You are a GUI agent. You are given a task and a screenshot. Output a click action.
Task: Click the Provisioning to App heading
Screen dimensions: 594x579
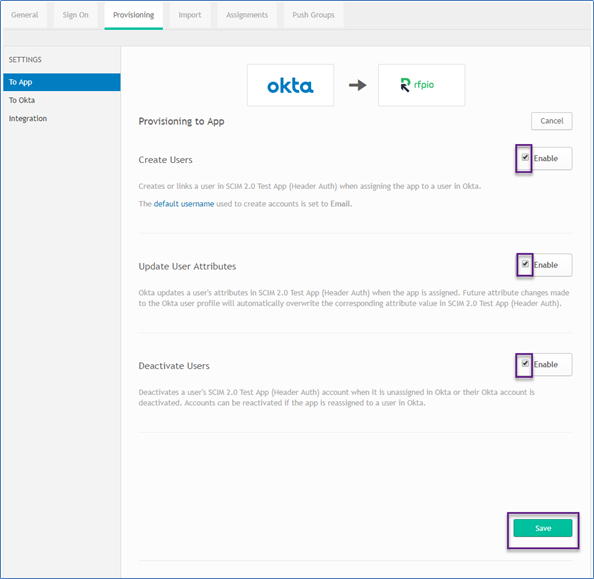click(x=181, y=122)
